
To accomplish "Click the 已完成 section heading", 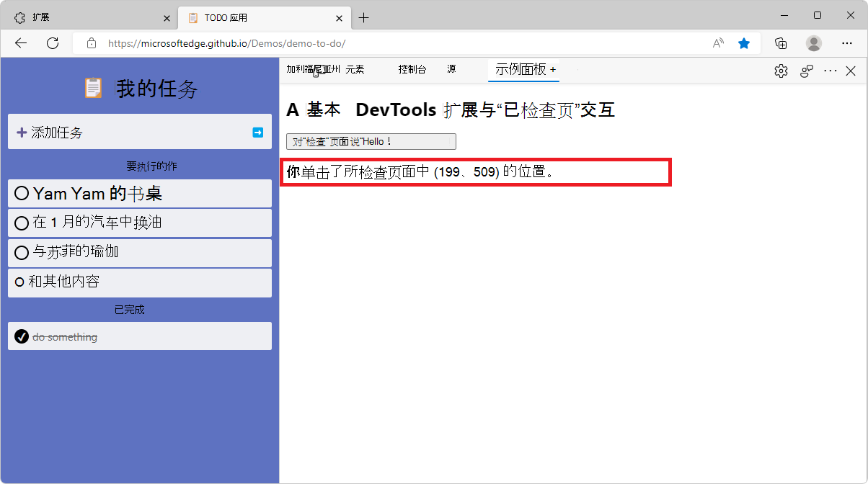I will pyautogui.click(x=130, y=310).
